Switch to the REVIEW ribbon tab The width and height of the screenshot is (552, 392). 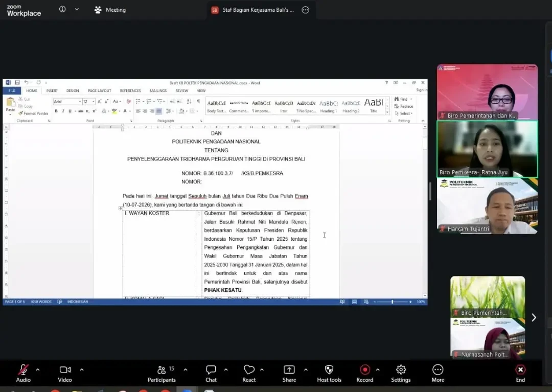pyautogui.click(x=181, y=90)
